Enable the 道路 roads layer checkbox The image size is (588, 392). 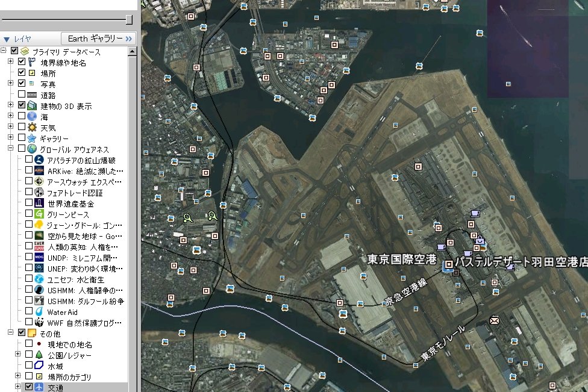[22, 95]
